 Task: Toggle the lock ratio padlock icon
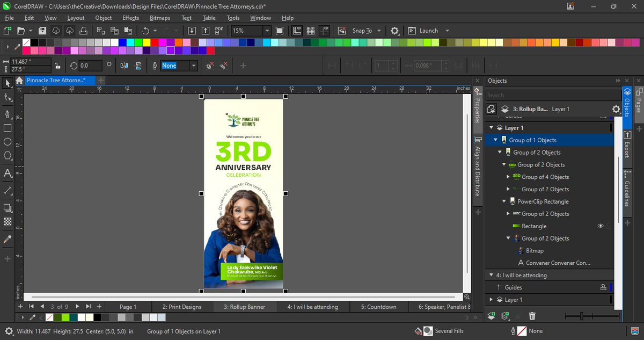coord(58,66)
